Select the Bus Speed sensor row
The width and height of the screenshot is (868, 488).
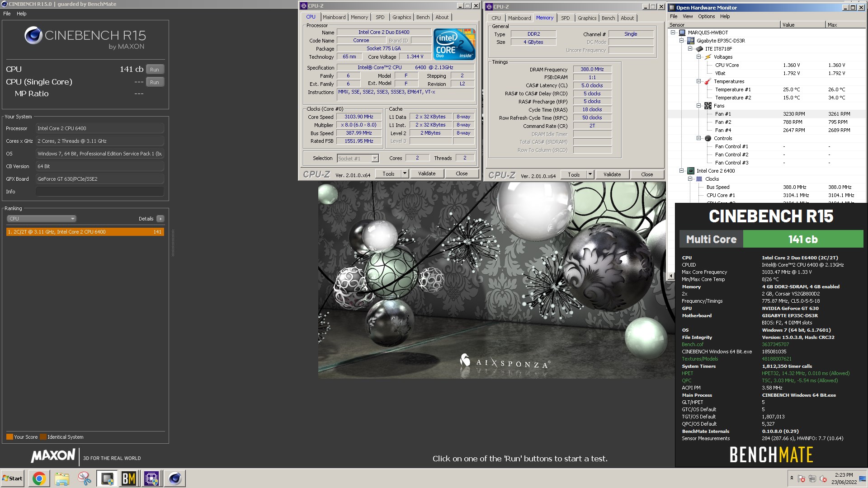768,187
